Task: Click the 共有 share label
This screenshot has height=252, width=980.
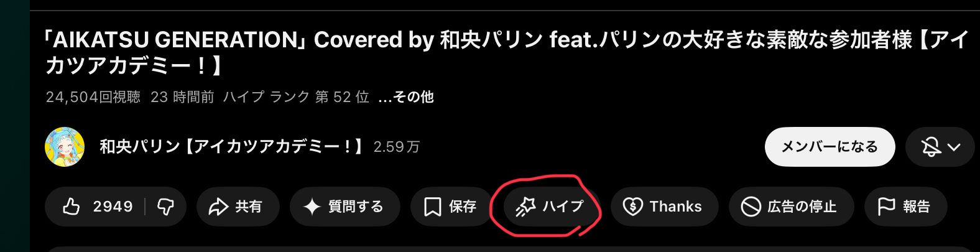Action: click(x=249, y=207)
